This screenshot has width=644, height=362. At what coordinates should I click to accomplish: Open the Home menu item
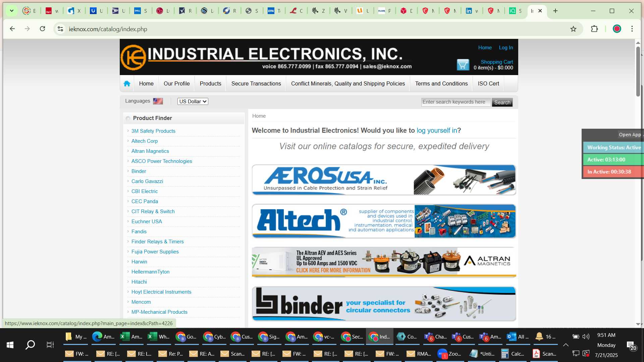pyautogui.click(x=146, y=83)
